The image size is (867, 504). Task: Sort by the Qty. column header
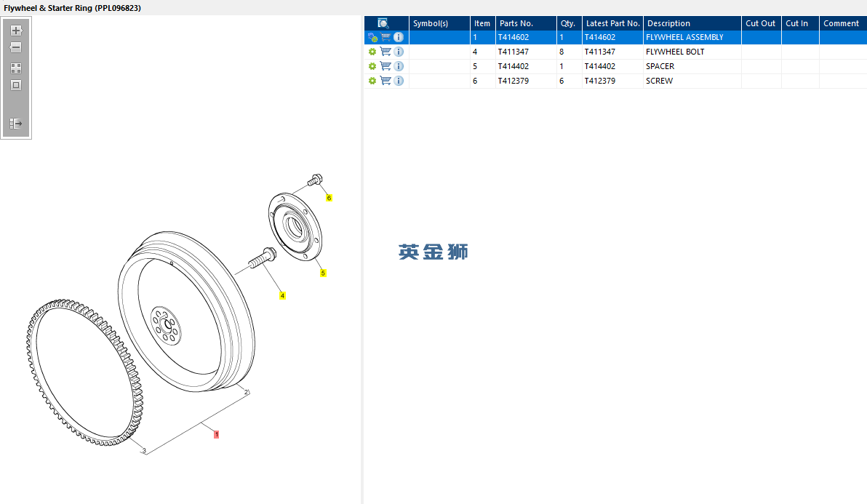(x=569, y=23)
